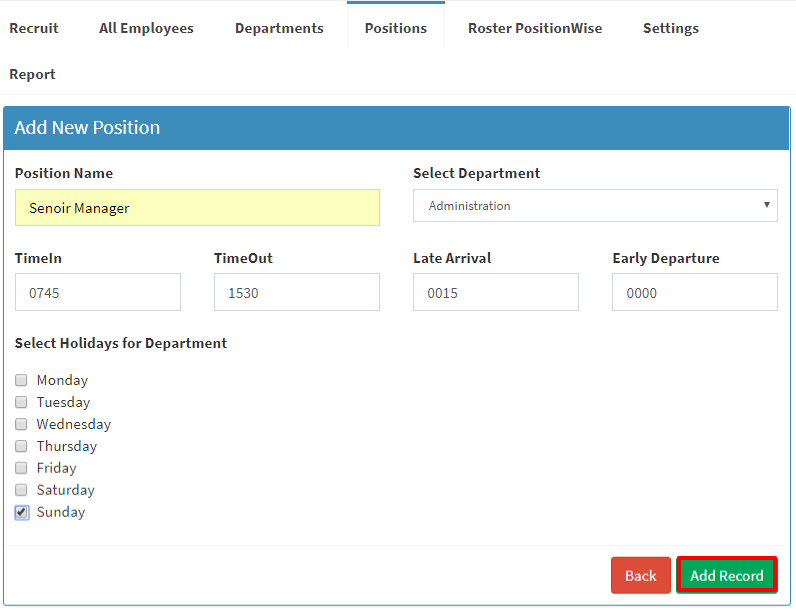The image size is (796, 610).
Task: Go to Roster PositionWise tab
Action: pyautogui.click(x=535, y=28)
